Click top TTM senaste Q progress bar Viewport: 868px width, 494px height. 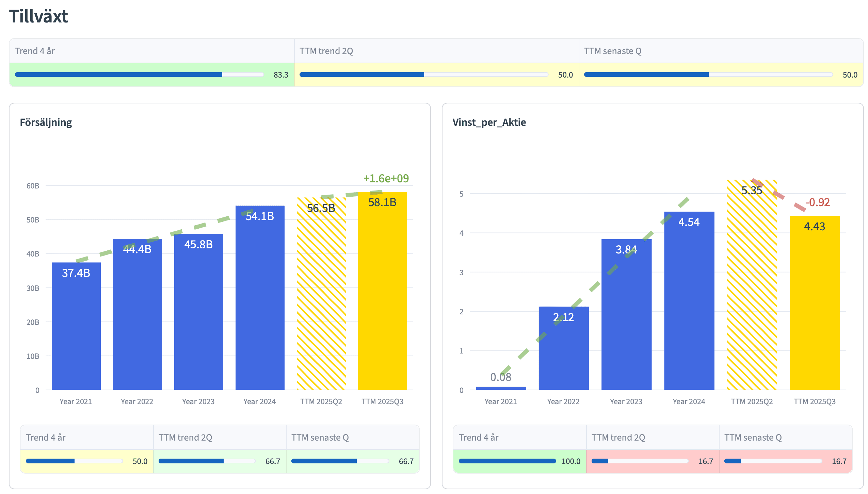tap(708, 75)
